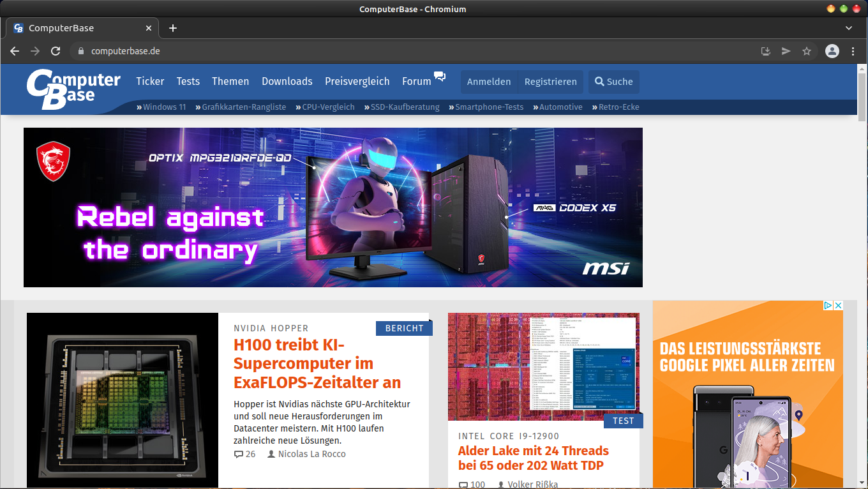Click the address bar URL computerbase.de
This screenshot has width=868, height=489.
point(126,51)
